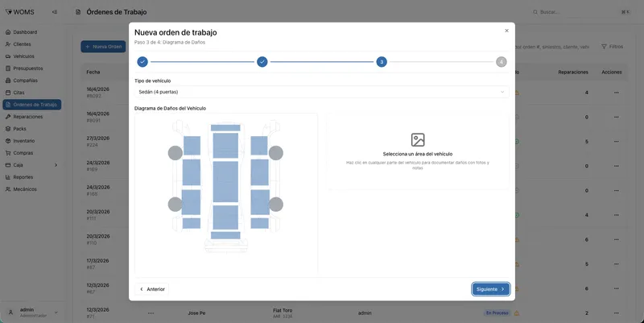Continue with the Siguiente button
The image size is (644, 323).
click(491, 289)
